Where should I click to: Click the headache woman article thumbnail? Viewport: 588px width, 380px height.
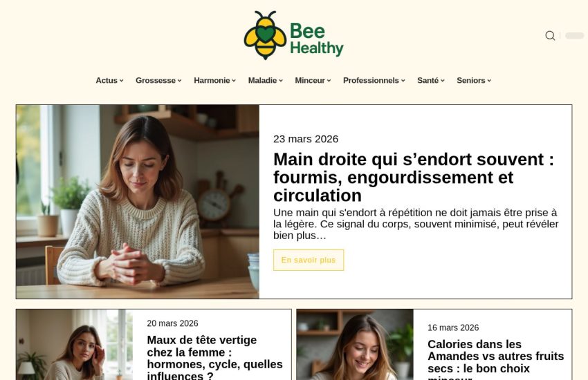click(x=74, y=345)
